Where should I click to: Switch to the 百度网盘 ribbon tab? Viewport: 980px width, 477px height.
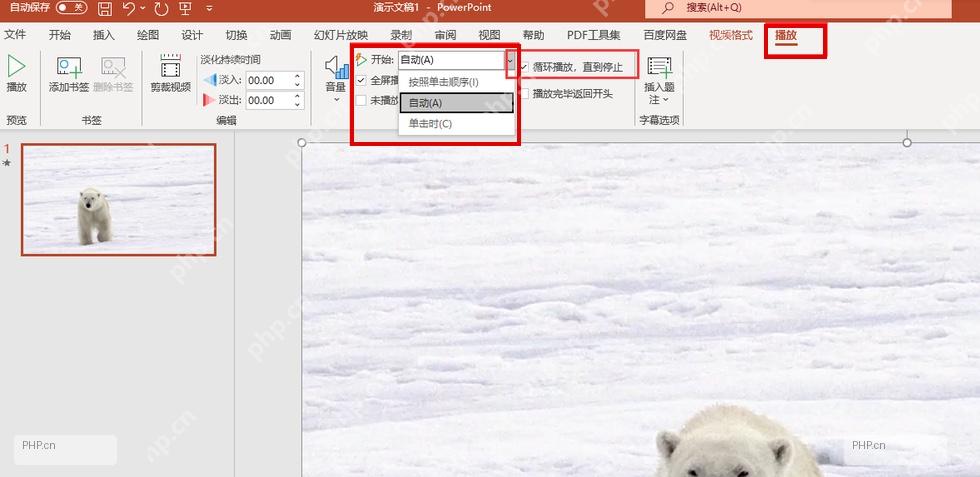tap(665, 35)
